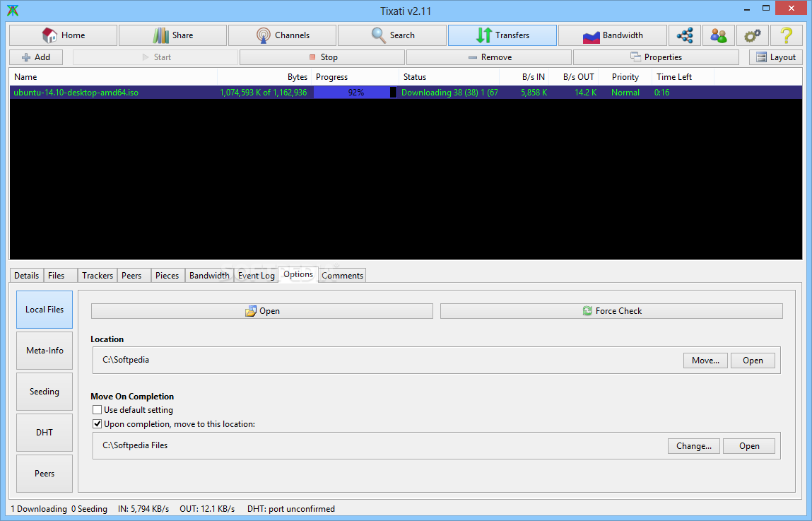Switch to the Details tab
812x521 pixels.
pyautogui.click(x=26, y=276)
